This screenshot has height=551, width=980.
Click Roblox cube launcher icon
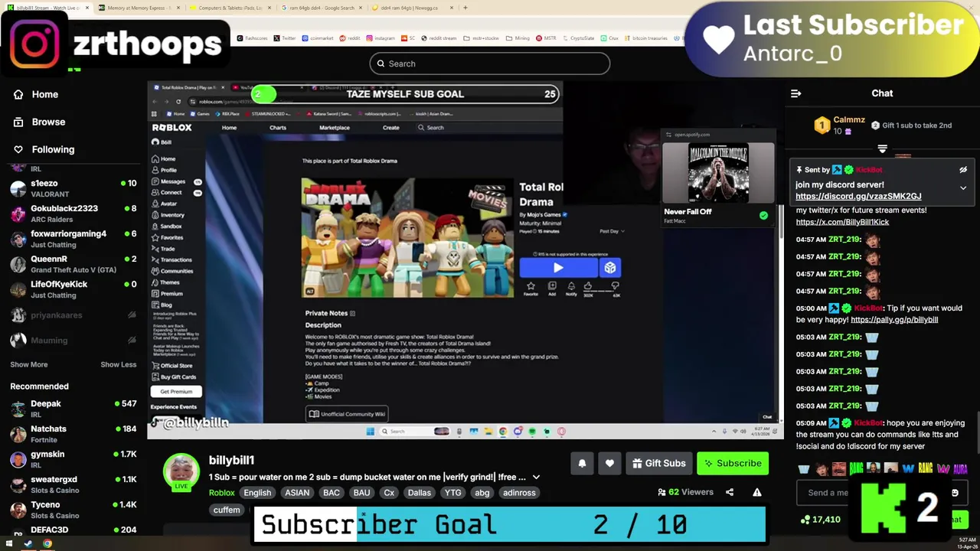609,268
